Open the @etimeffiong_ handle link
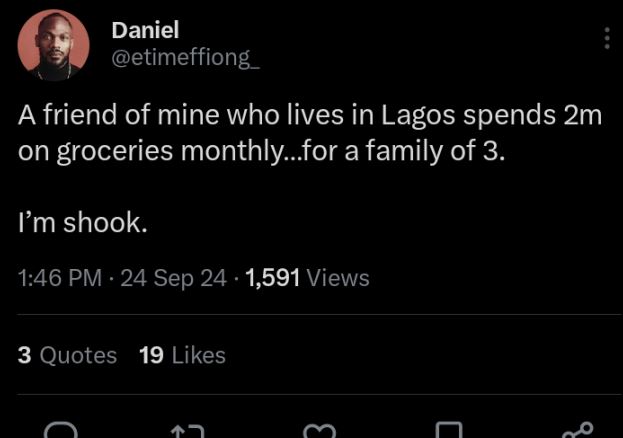 click(x=185, y=58)
